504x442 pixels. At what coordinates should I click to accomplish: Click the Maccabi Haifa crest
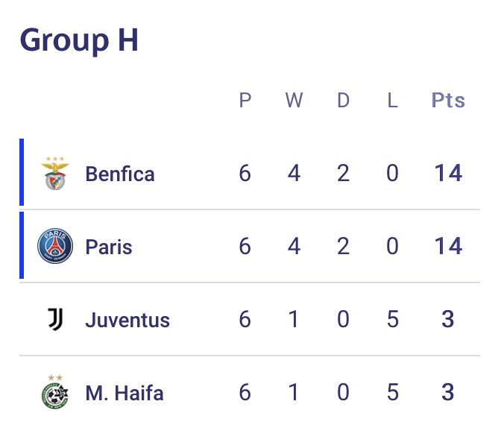click(55, 393)
